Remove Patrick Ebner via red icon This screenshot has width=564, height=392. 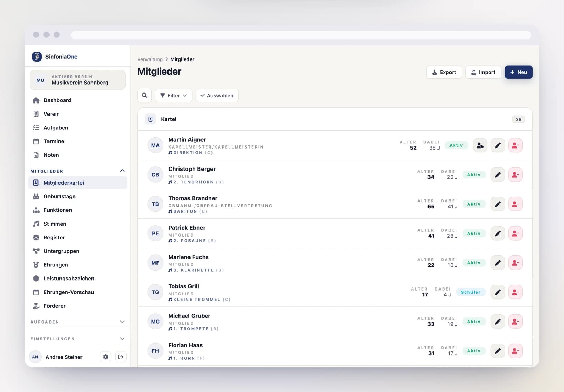[515, 233]
